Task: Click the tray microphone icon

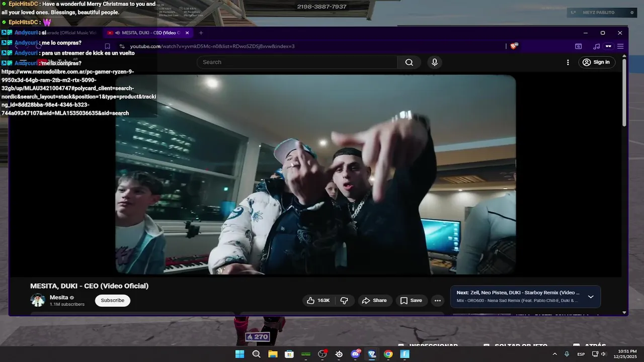Action: pos(567,354)
